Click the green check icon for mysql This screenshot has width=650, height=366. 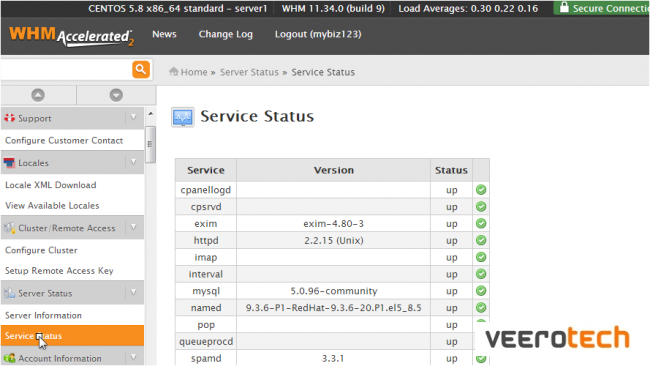pyautogui.click(x=481, y=291)
